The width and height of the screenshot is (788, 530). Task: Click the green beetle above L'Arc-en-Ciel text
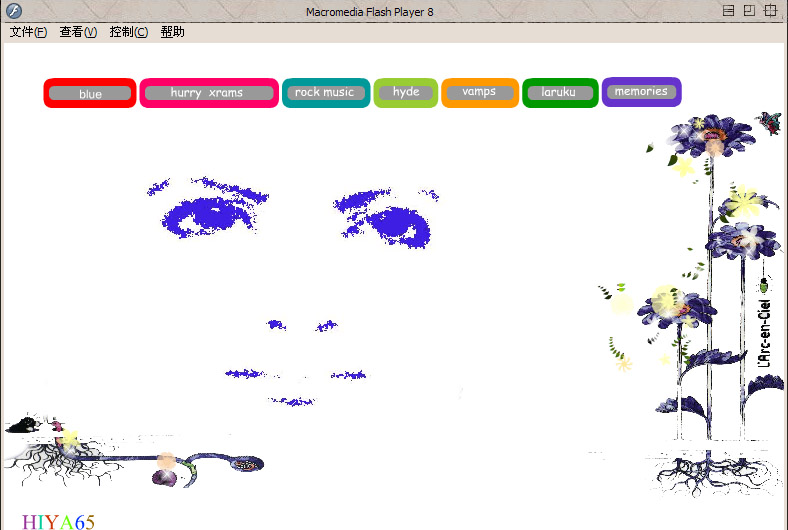click(x=764, y=285)
